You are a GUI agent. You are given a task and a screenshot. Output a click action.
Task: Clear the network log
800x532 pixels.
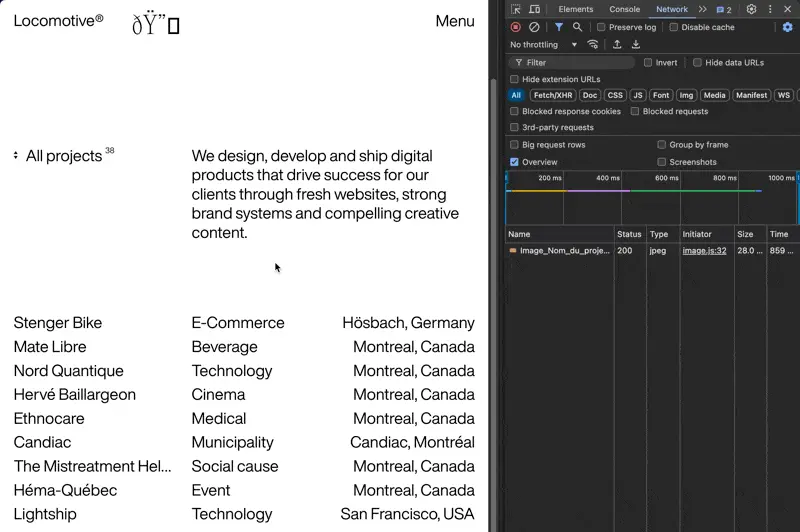pyautogui.click(x=534, y=27)
